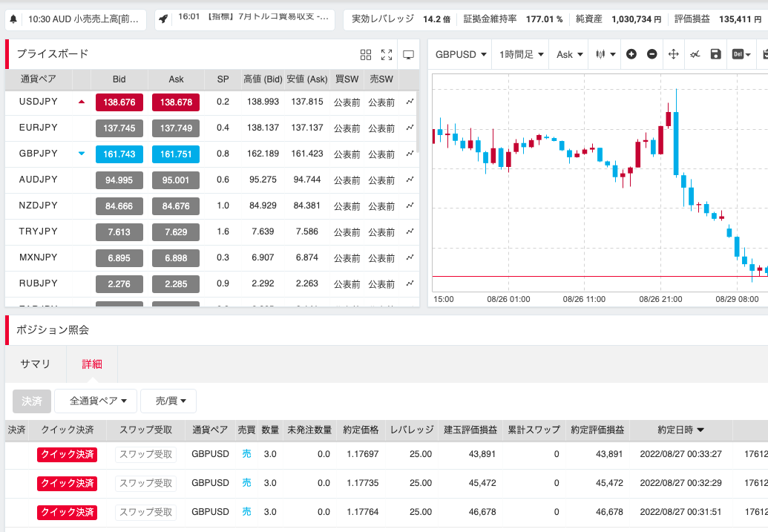
Task: Expand price board to fullscreen
Action: click(386, 54)
